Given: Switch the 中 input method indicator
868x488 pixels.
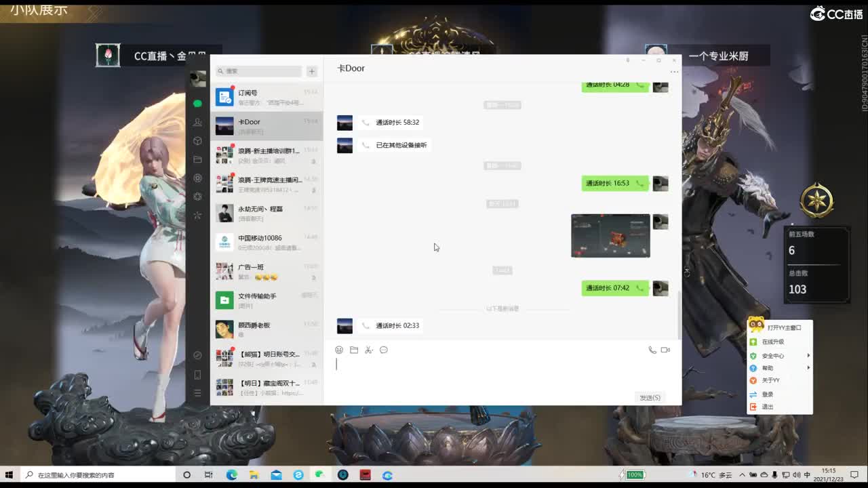Looking at the screenshot, I should (807, 475).
